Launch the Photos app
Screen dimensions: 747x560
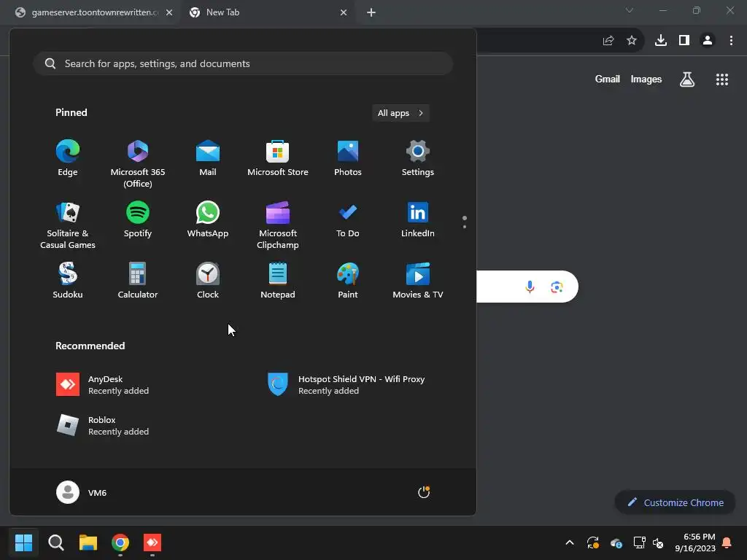348,158
